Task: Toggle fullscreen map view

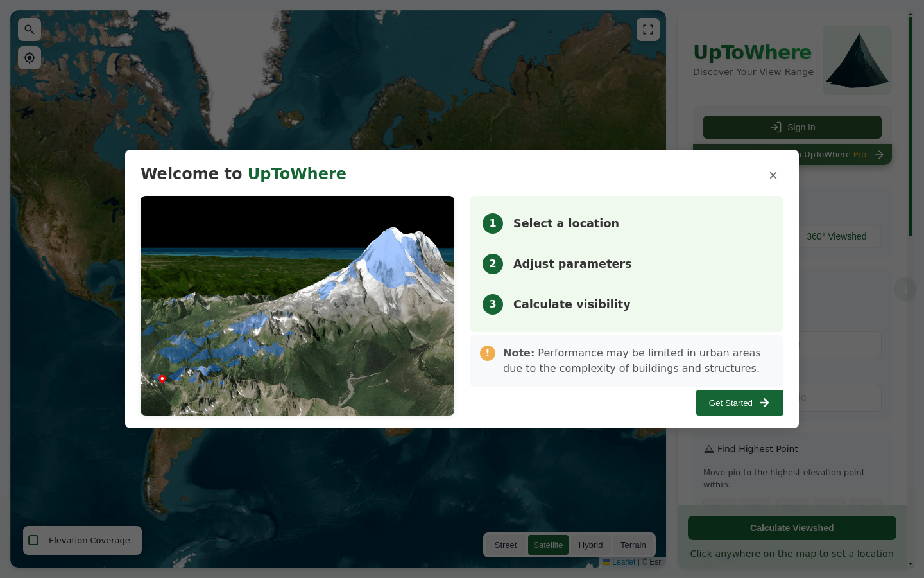Action: click(648, 30)
